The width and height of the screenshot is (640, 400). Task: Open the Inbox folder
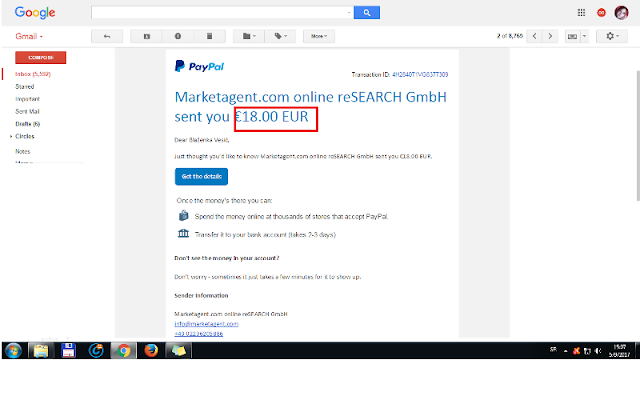[33, 74]
